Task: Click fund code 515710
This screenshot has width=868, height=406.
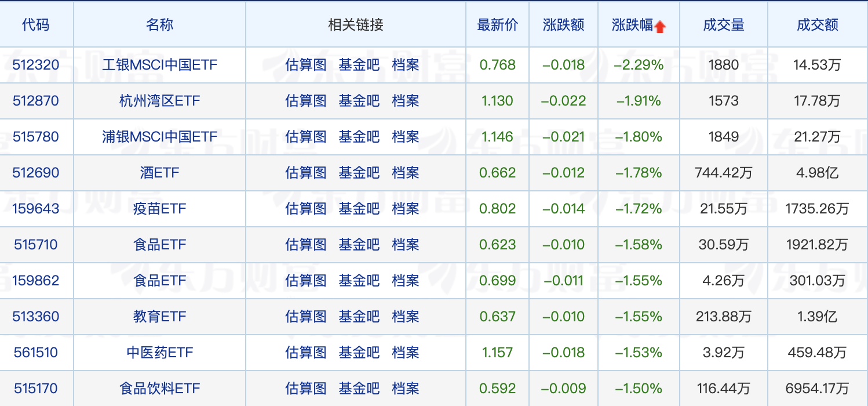Action: click(x=36, y=245)
